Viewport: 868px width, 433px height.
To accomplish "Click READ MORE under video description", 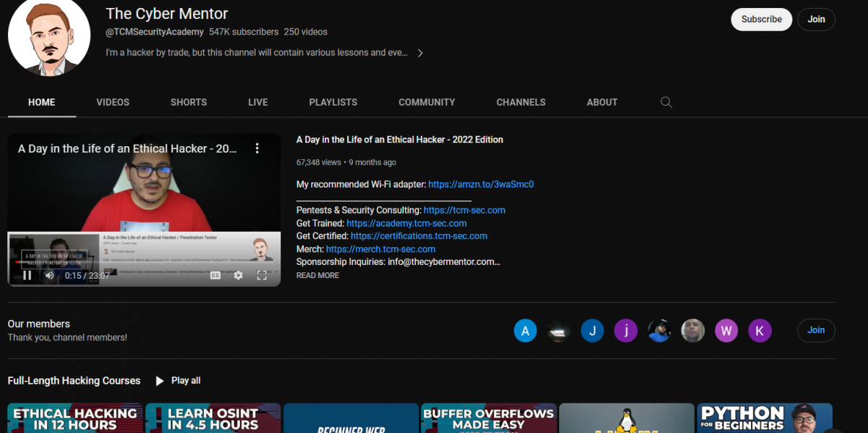I will point(318,275).
